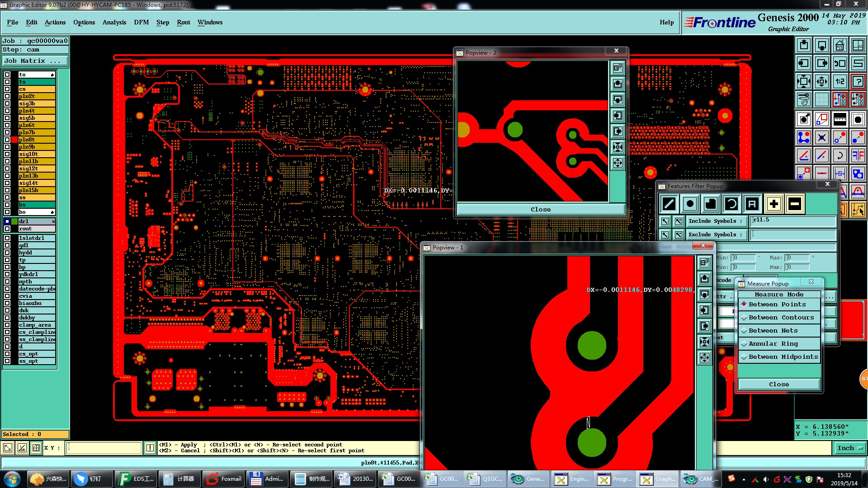
Task: Open the Inch units dropdown
Action: click(x=850, y=448)
